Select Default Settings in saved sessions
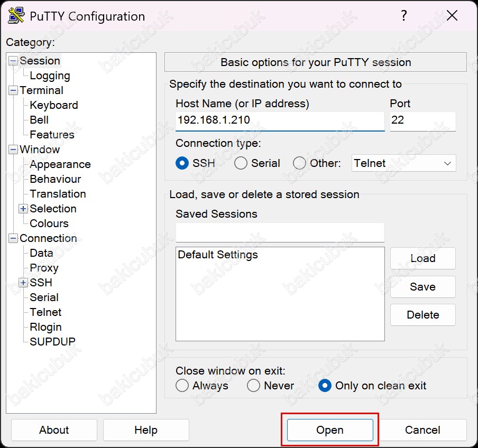This screenshot has height=448, width=478. (218, 255)
